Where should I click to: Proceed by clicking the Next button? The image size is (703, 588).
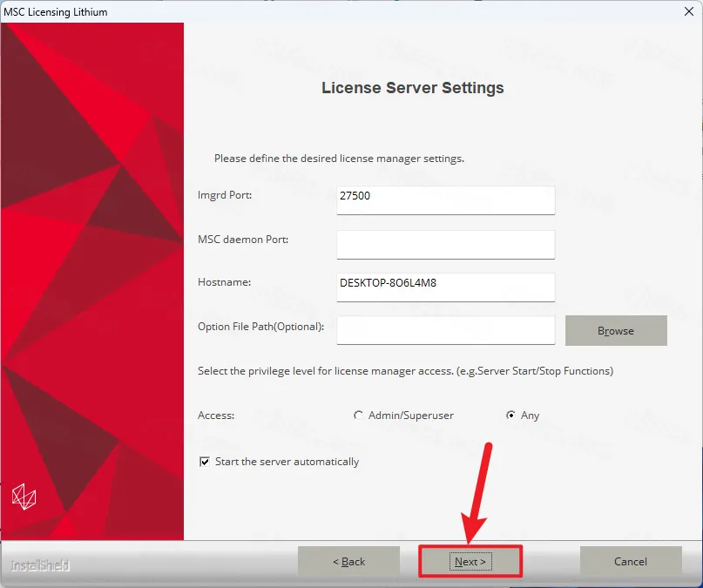click(470, 562)
